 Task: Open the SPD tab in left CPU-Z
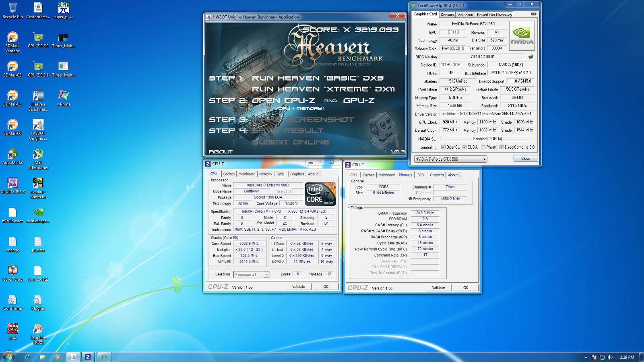tap(281, 174)
